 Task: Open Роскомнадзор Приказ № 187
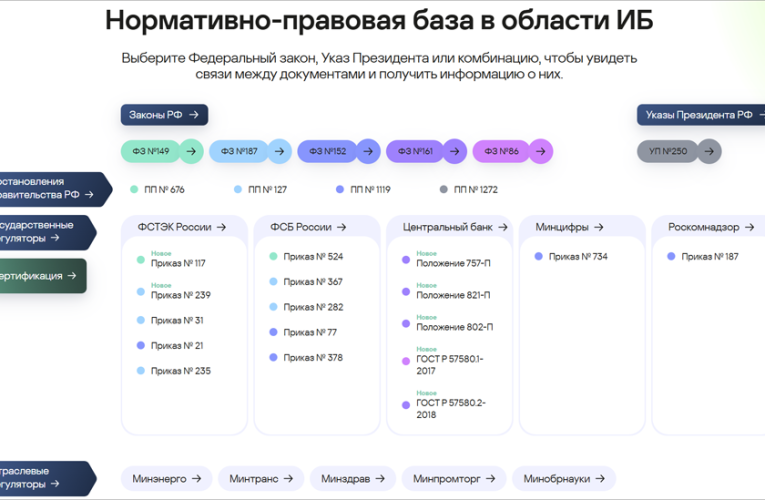(703, 256)
